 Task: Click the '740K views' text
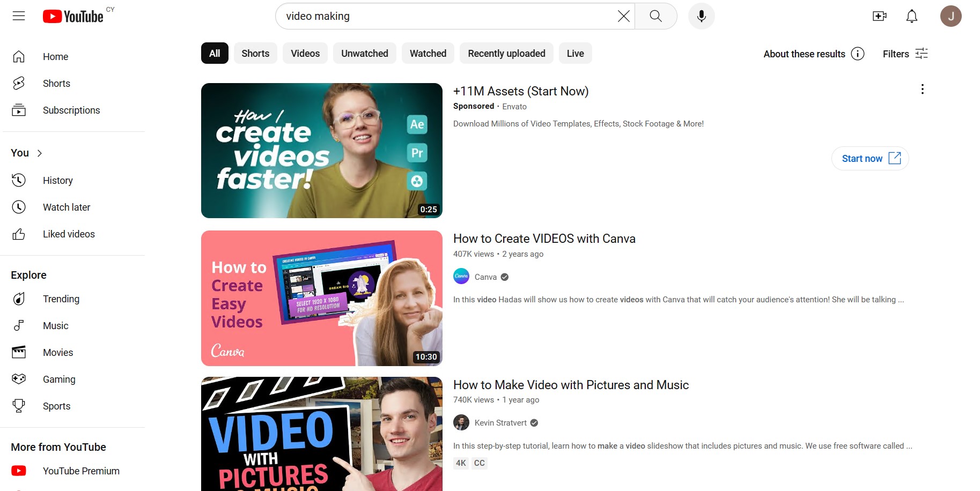[x=474, y=400]
